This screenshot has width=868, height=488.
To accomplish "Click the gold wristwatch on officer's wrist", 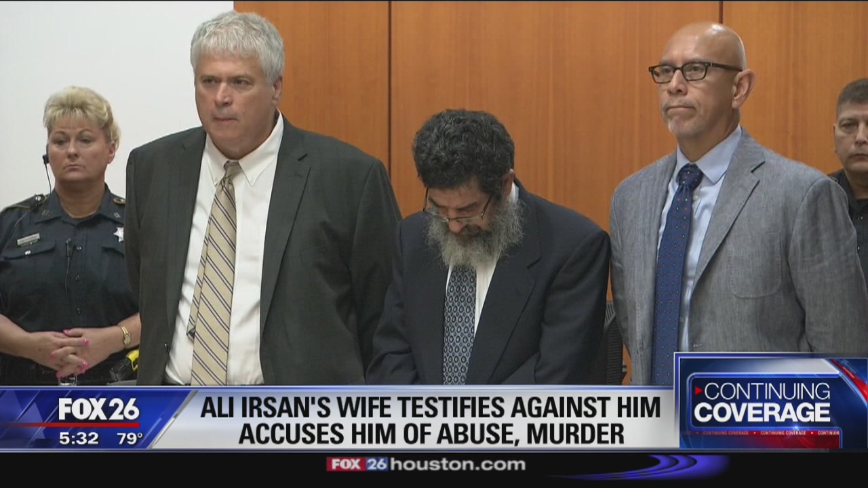I will (x=125, y=336).
